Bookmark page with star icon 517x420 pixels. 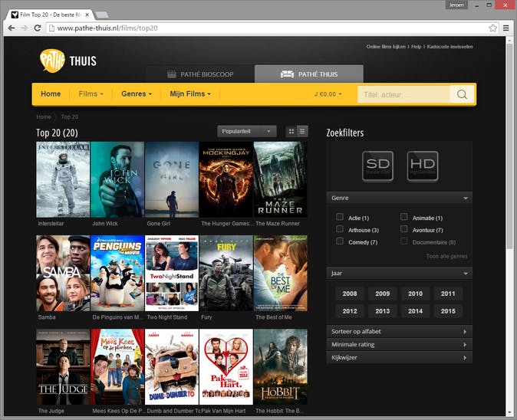click(493, 28)
